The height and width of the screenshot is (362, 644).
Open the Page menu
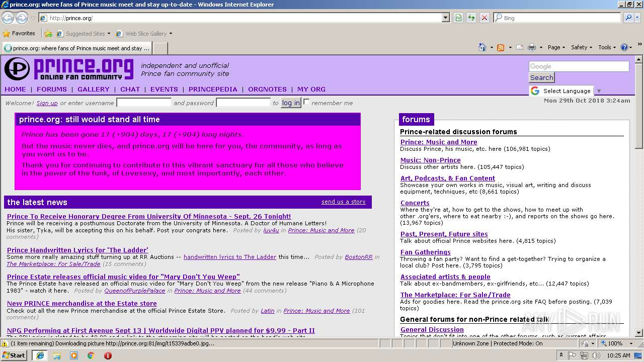(x=556, y=47)
